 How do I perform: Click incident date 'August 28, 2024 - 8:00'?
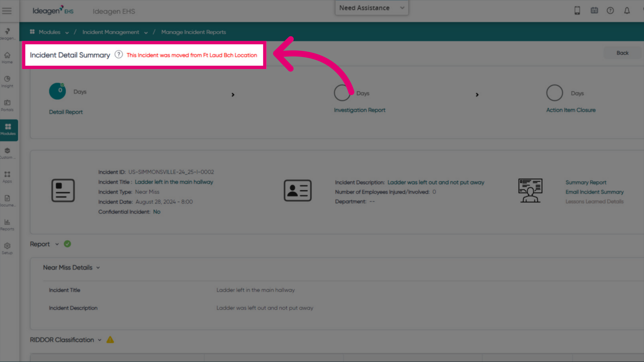coord(164,202)
